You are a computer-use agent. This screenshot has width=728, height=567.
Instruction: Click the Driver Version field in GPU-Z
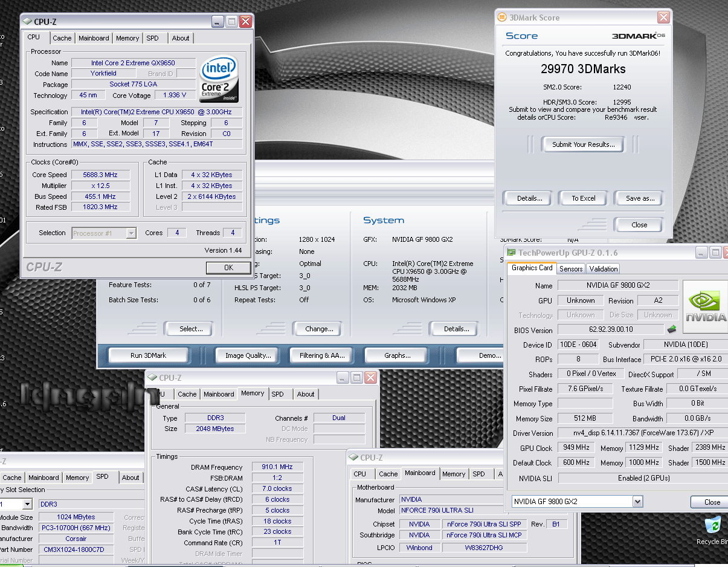[x=642, y=433]
